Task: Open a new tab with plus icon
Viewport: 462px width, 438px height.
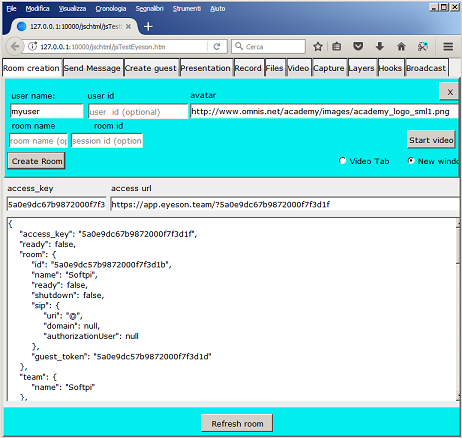Action: (x=148, y=26)
